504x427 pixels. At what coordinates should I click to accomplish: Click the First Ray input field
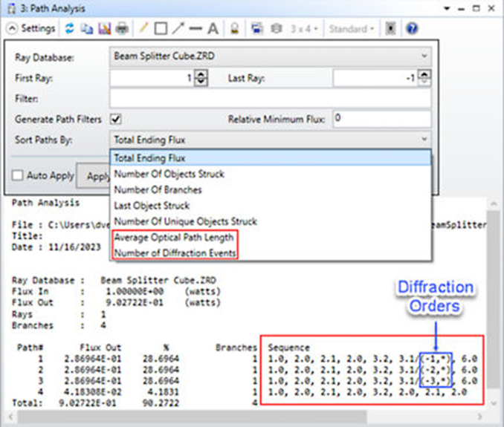click(152, 78)
